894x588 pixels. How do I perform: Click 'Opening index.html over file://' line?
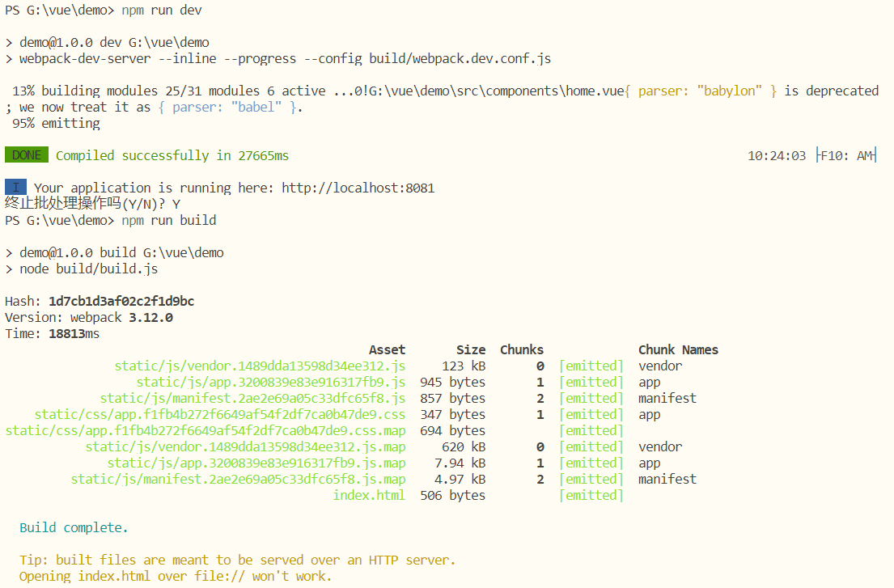[x=176, y=577]
